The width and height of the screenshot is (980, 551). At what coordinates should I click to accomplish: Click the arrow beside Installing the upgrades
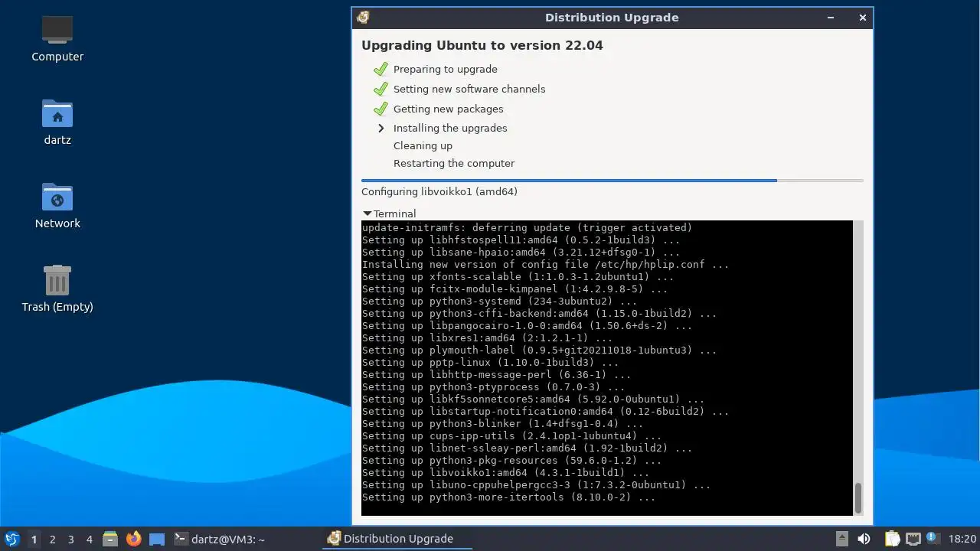click(381, 128)
